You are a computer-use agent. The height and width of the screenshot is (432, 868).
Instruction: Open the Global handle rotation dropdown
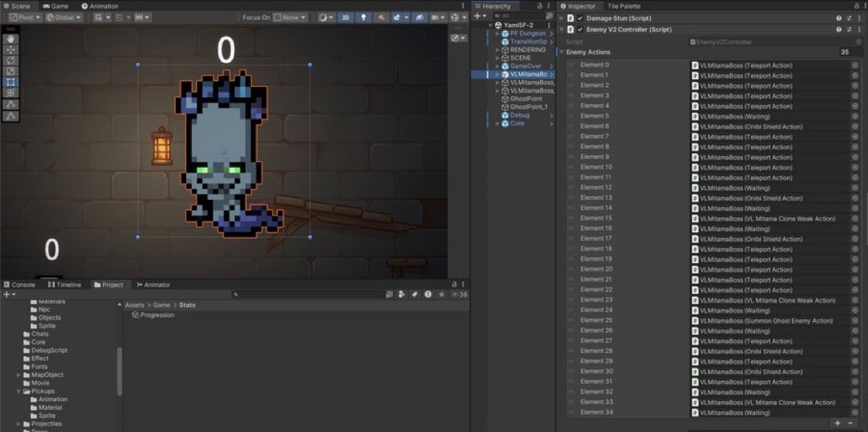(x=63, y=18)
